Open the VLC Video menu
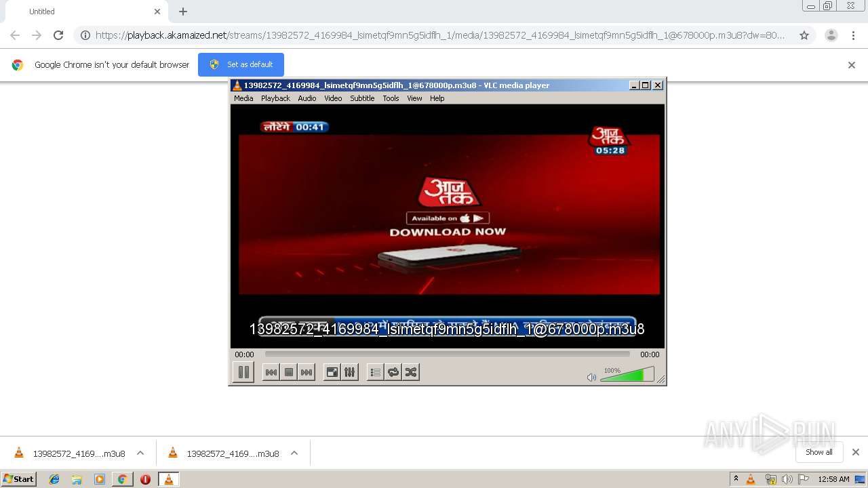868x488 pixels. point(333,98)
